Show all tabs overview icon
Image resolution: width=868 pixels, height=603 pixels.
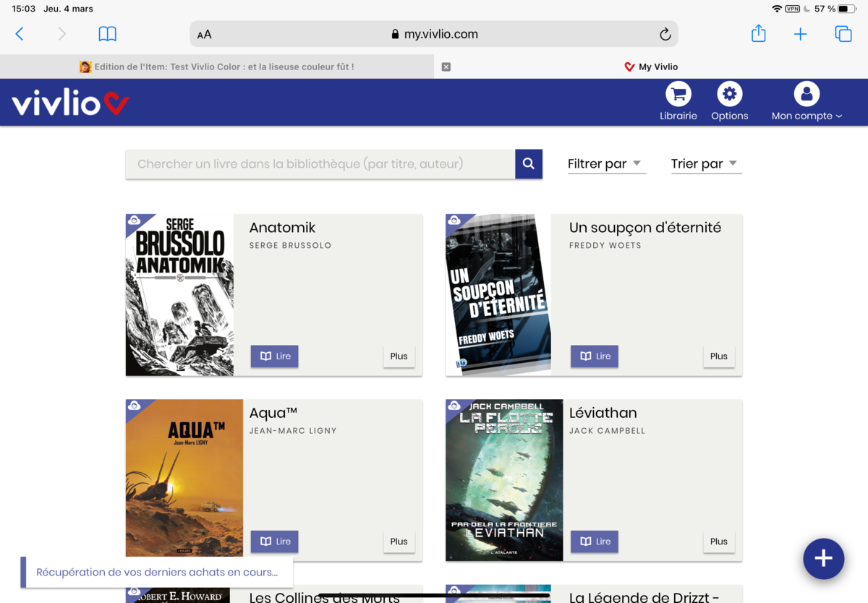click(843, 34)
